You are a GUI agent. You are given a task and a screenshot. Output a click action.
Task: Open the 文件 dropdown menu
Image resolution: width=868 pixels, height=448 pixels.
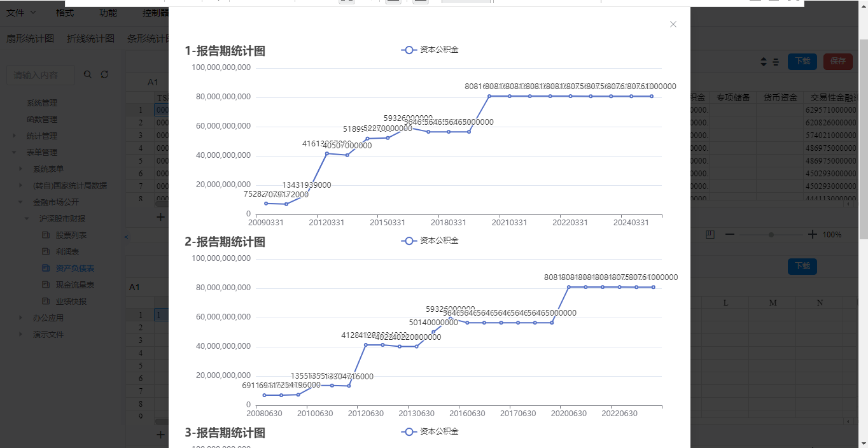pos(21,13)
